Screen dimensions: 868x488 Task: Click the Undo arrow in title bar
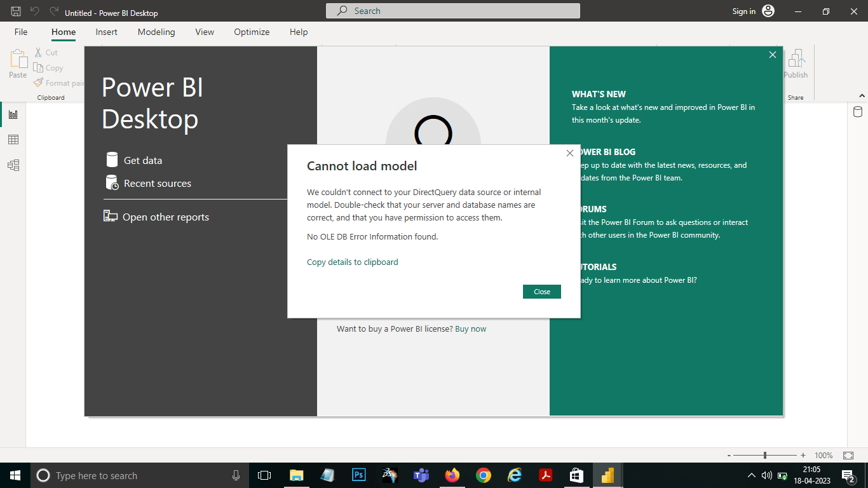(35, 11)
